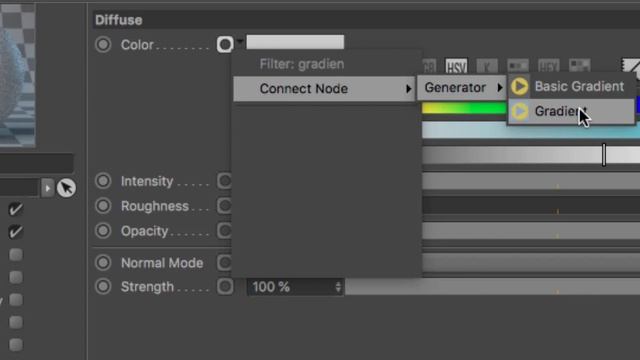
Task: Click the light blue saturation slider
Action: pyautogui.click(x=531, y=130)
